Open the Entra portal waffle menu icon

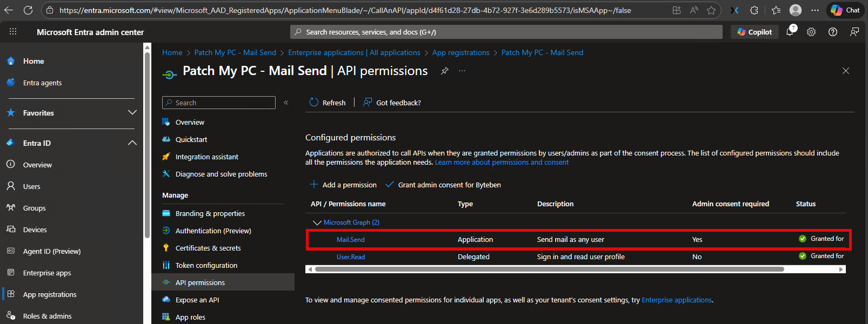coord(13,32)
